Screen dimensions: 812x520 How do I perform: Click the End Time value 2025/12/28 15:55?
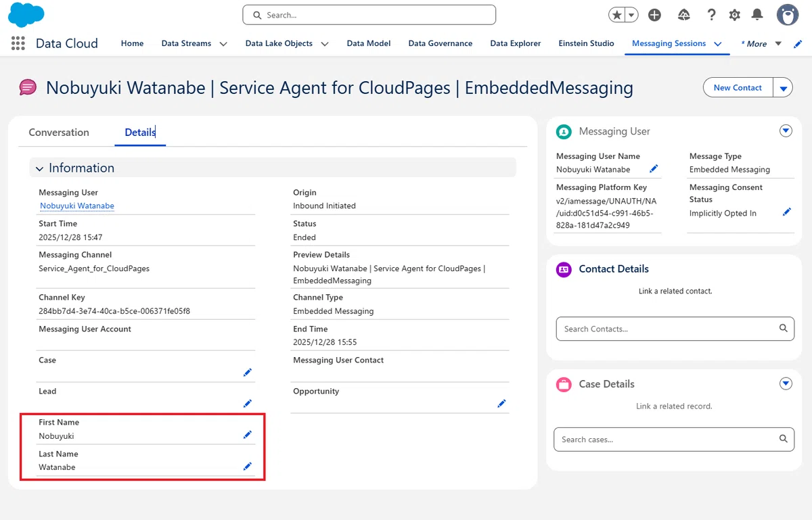(325, 342)
